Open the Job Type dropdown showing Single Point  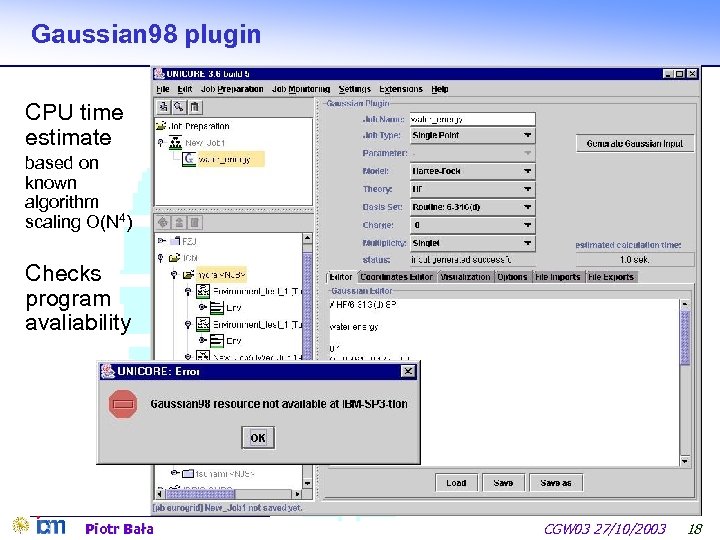pyautogui.click(x=472, y=135)
